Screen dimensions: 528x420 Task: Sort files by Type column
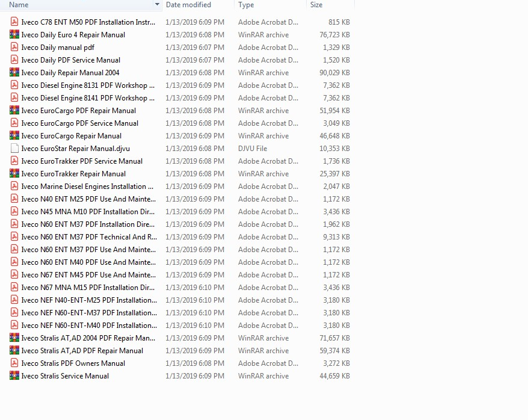pyautogui.click(x=246, y=4)
